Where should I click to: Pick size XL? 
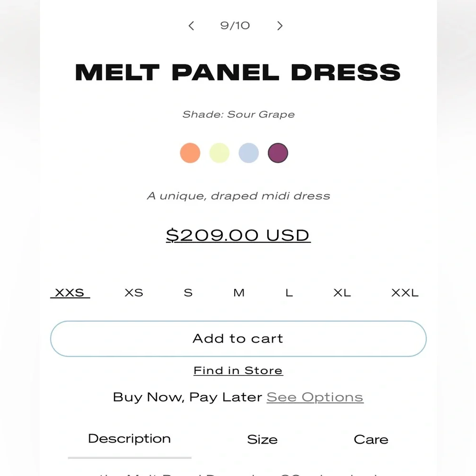point(342,293)
